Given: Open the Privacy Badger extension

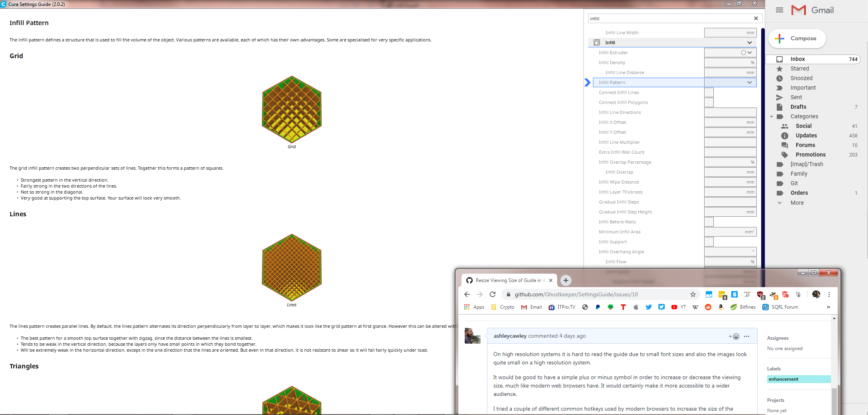Looking at the screenshot, I should coord(774,295).
